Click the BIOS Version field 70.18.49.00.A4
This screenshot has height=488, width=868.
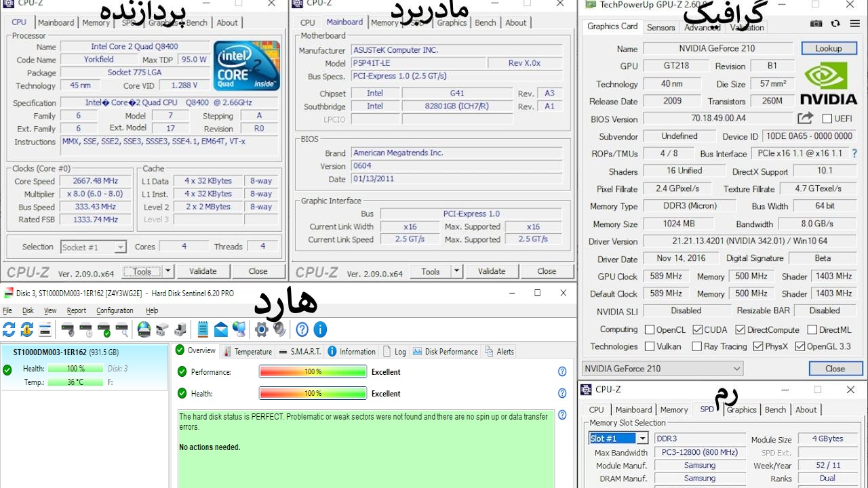[x=718, y=119]
